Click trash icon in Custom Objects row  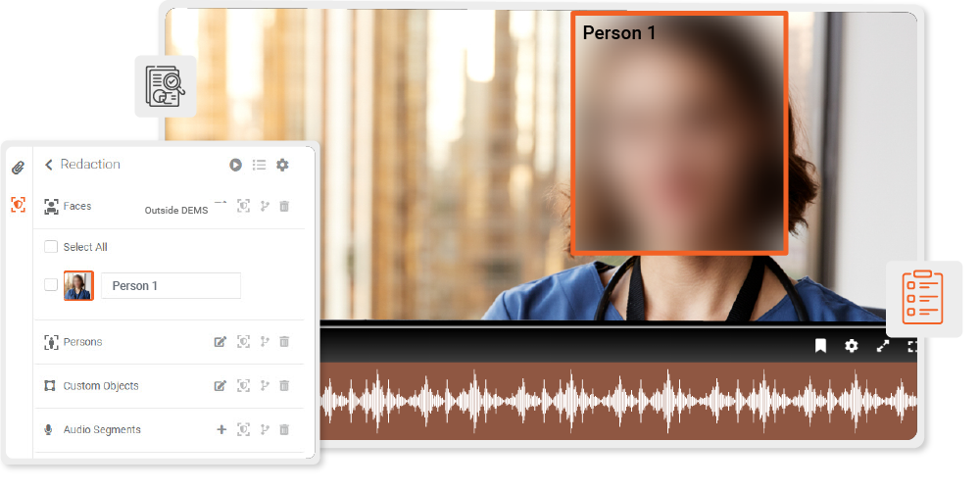click(284, 385)
